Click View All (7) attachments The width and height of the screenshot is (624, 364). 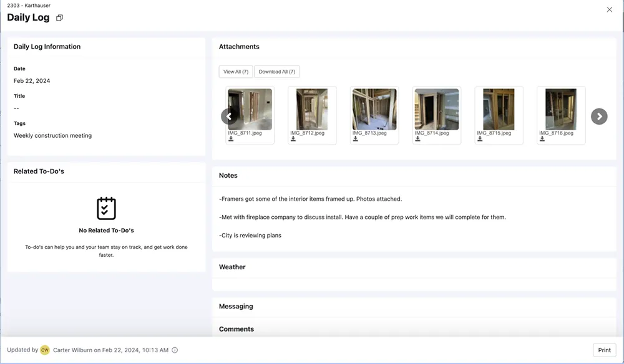tap(235, 71)
